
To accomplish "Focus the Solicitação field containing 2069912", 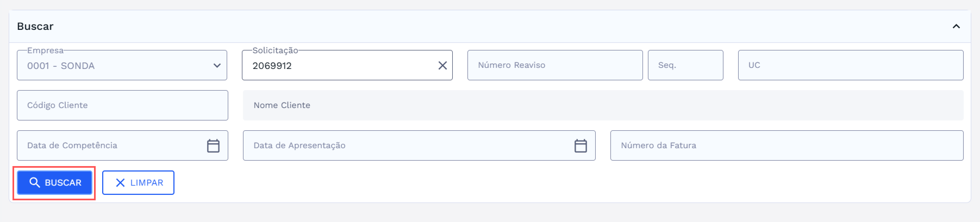I will pos(339,65).
